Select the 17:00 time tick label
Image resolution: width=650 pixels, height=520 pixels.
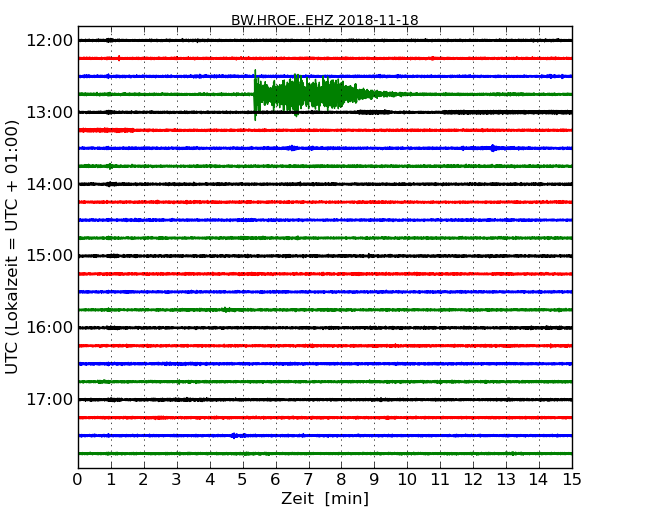pos(49,399)
